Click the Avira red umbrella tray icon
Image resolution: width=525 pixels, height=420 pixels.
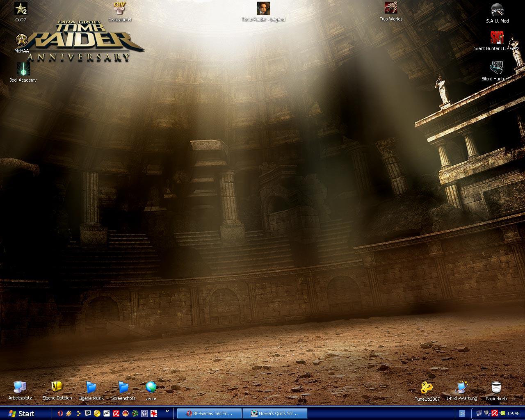[x=495, y=413]
